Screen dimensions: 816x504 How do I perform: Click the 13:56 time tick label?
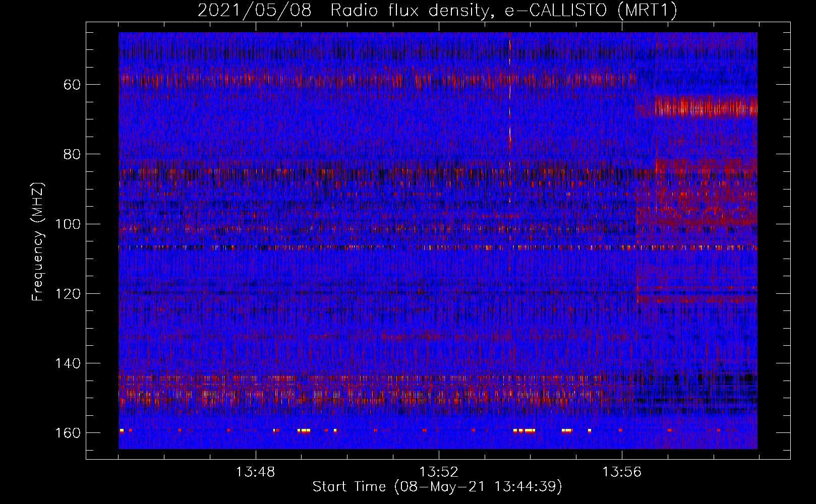622,472
